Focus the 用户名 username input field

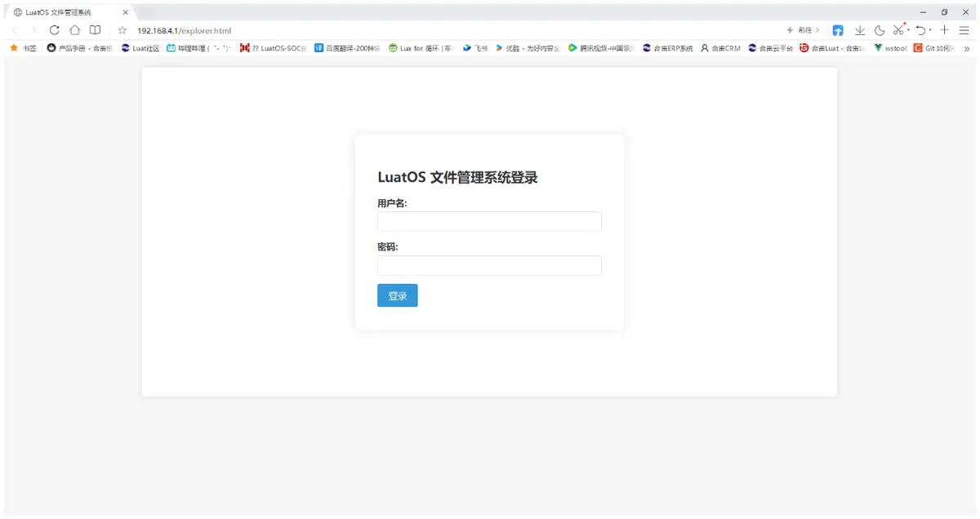pyautogui.click(x=489, y=221)
